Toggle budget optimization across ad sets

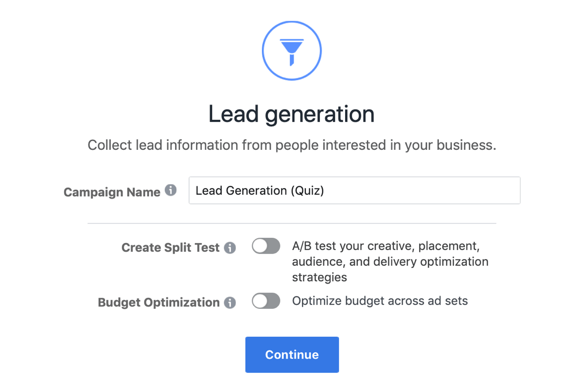click(x=265, y=301)
